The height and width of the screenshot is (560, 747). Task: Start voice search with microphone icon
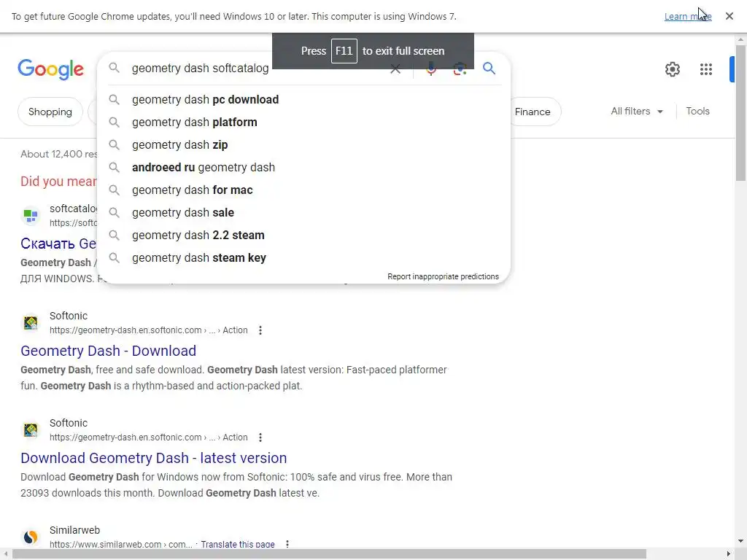(x=430, y=69)
